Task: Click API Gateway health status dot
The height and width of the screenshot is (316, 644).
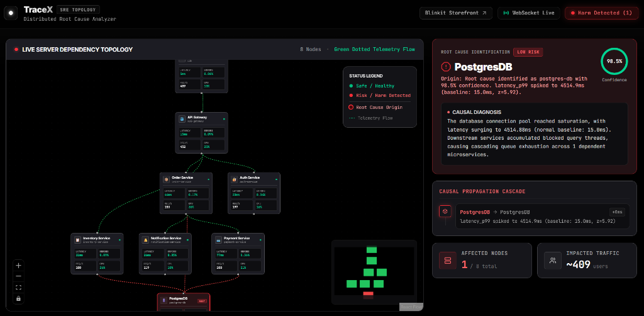Action: coord(225,119)
